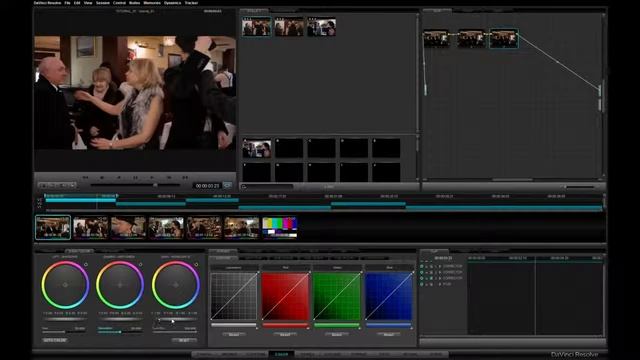Screen dimensions: 640x360
Task: Open the File menu
Action: tap(67, 3)
